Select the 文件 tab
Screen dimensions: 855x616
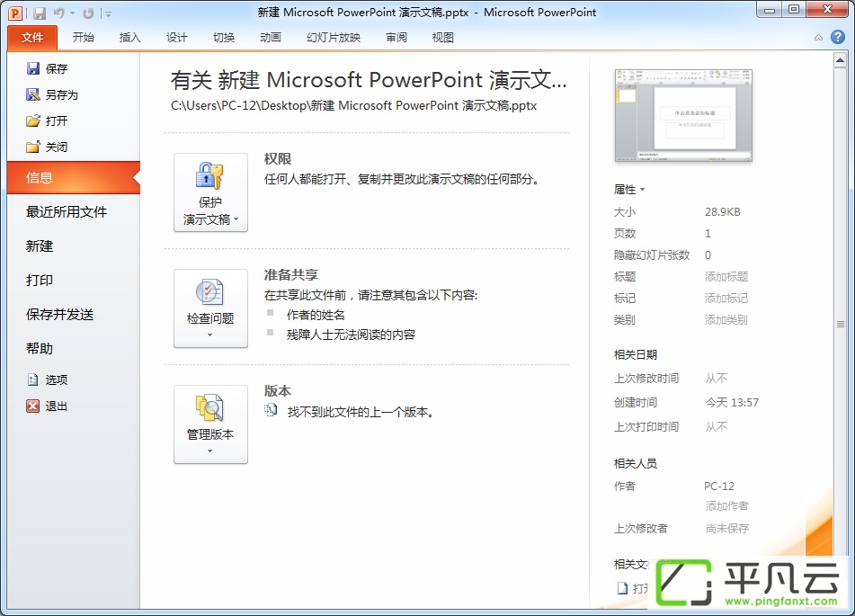tap(32, 38)
